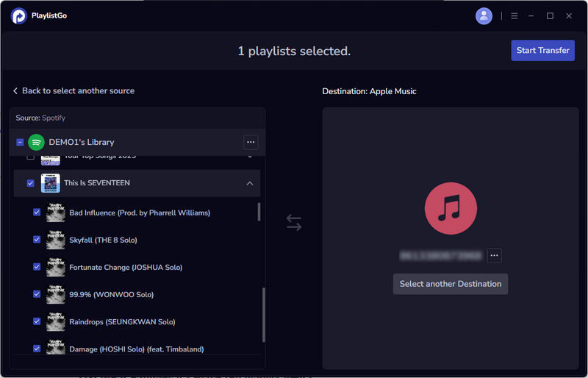The height and width of the screenshot is (378, 588).
Task: Open the user account avatar
Action: point(484,15)
